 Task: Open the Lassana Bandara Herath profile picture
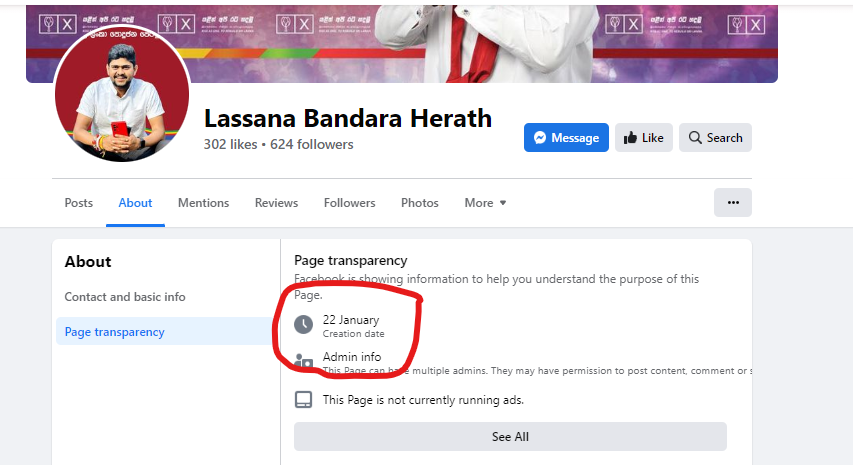122,94
